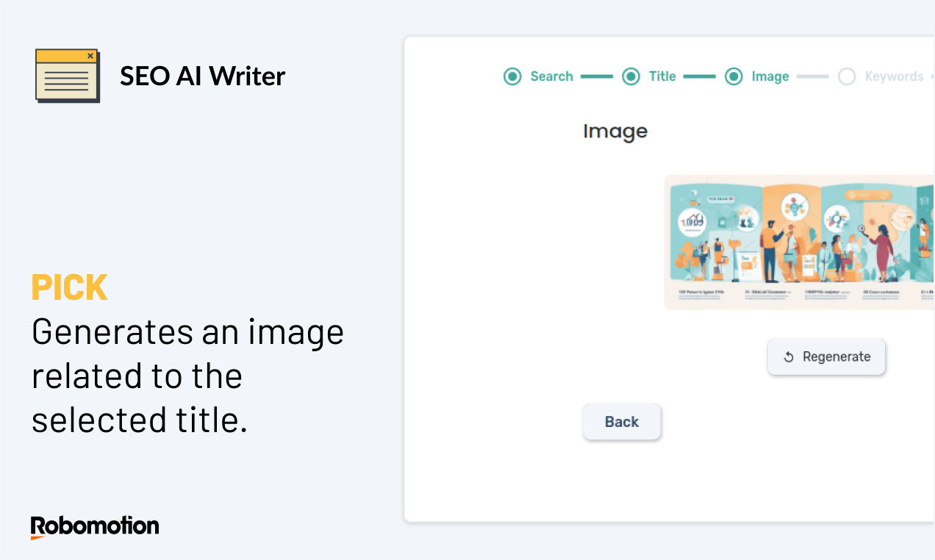Select the Title step circle indicator
This screenshot has width=935, height=560.
pos(631,76)
